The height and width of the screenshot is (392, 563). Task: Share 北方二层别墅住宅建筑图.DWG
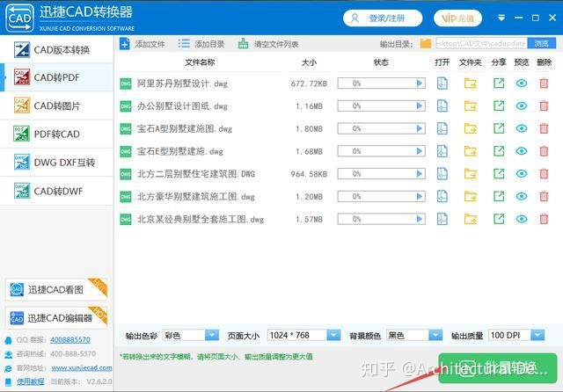pyautogui.click(x=499, y=173)
